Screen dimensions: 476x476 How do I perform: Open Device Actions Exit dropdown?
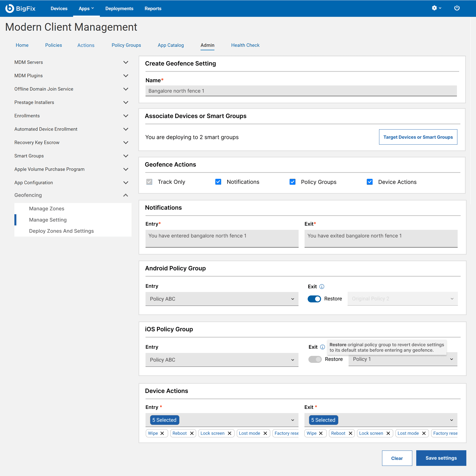coord(381,420)
